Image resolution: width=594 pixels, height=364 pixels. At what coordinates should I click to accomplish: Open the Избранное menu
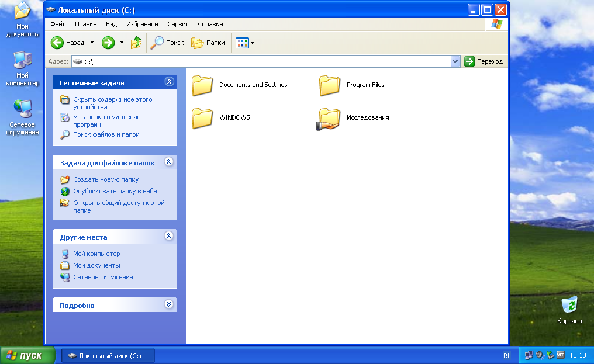(142, 24)
